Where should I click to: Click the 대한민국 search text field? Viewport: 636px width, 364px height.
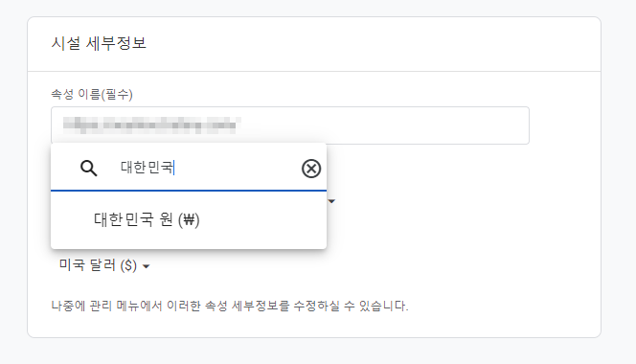click(x=205, y=168)
